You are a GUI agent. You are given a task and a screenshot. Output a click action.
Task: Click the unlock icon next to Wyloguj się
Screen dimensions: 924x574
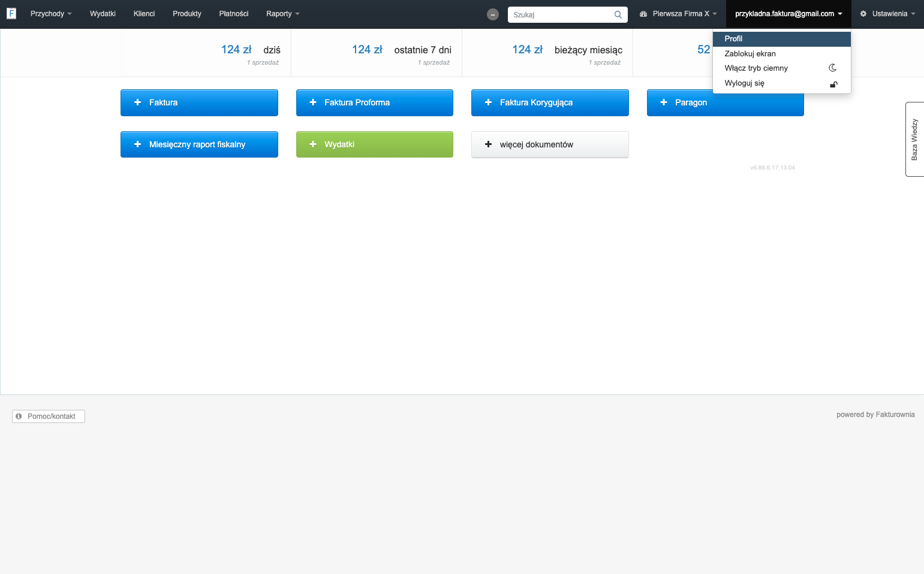833,84
